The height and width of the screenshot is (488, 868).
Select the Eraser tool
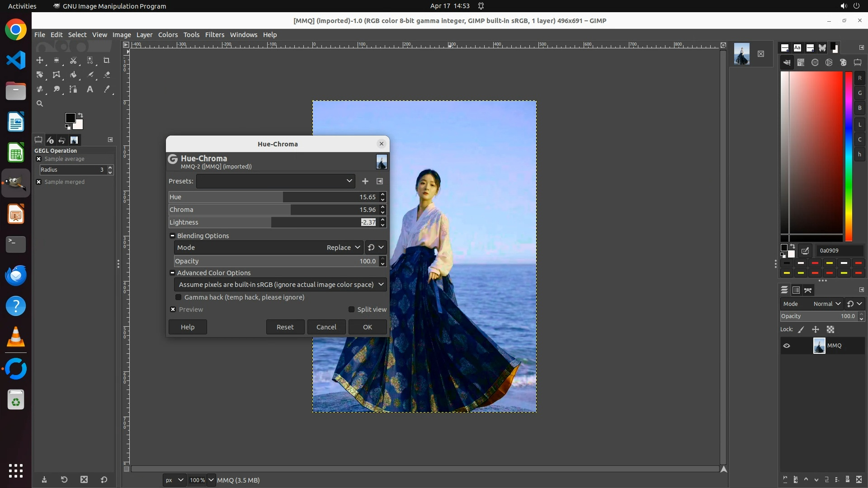107,75
